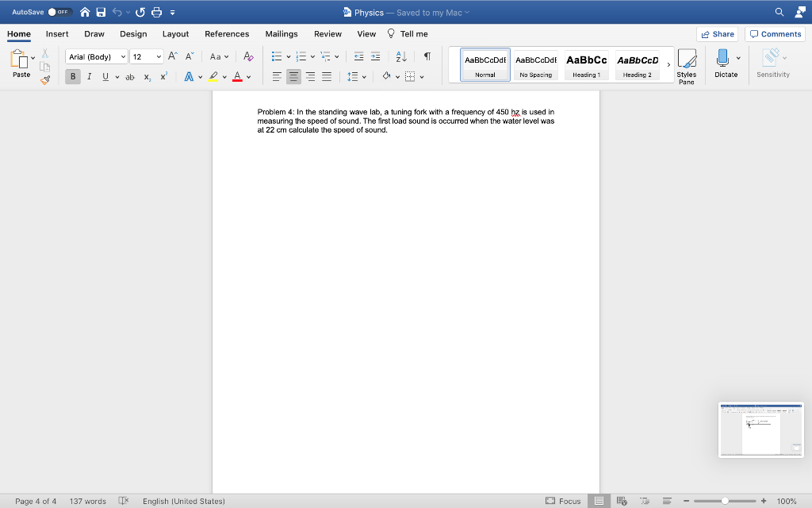Open the Paste options arrow

pyautogui.click(x=33, y=57)
